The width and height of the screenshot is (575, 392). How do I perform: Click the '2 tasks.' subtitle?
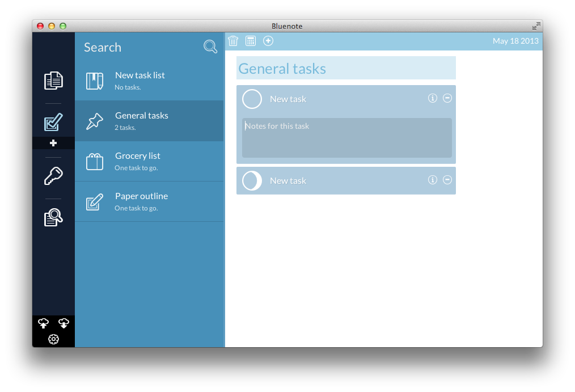tap(125, 128)
